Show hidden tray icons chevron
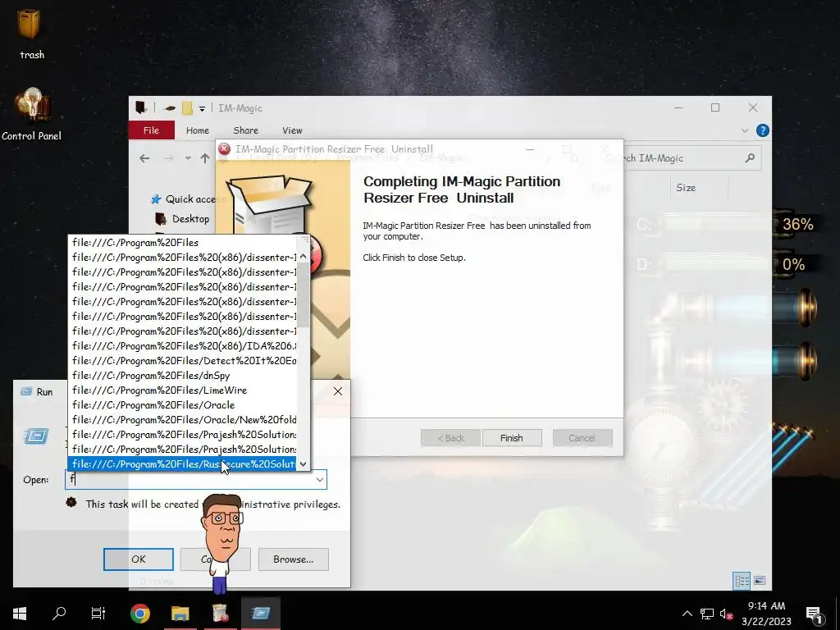The width and height of the screenshot is (840, 630). tap(687, 614)
